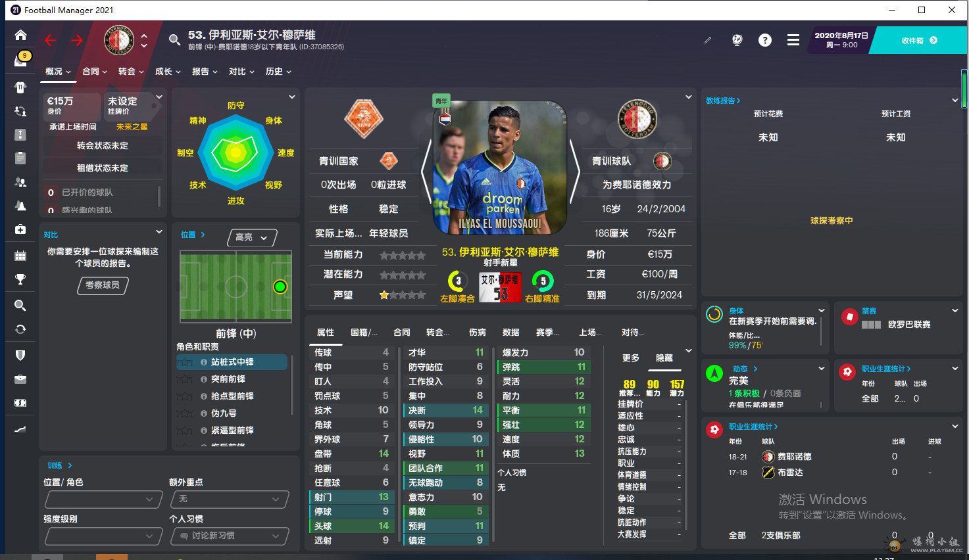Open the inbox icon with notification badge
This screenshot has width=969, height=560.
21,60
